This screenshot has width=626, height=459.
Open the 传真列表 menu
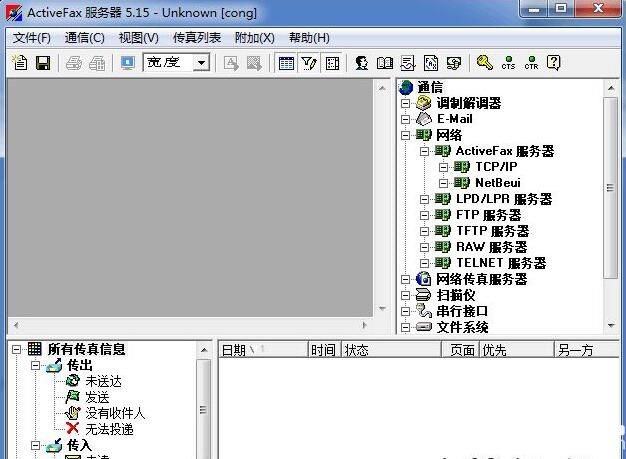point(197,38)
